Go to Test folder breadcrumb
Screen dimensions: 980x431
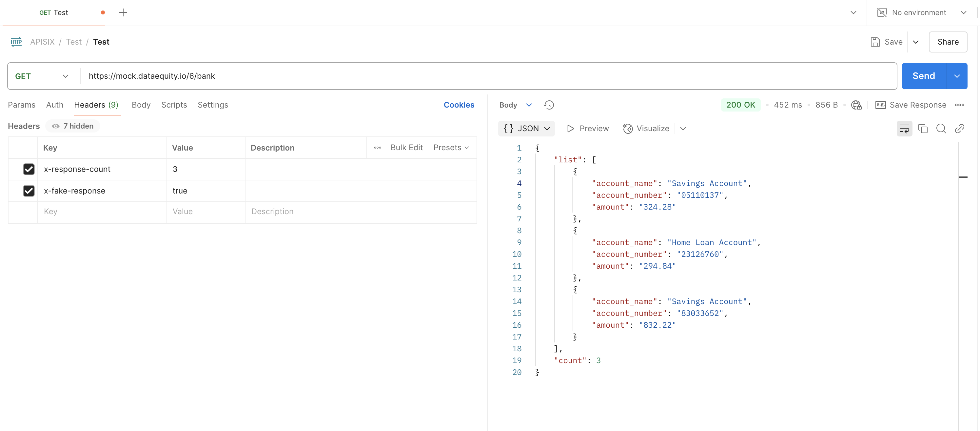pos(74,42)
